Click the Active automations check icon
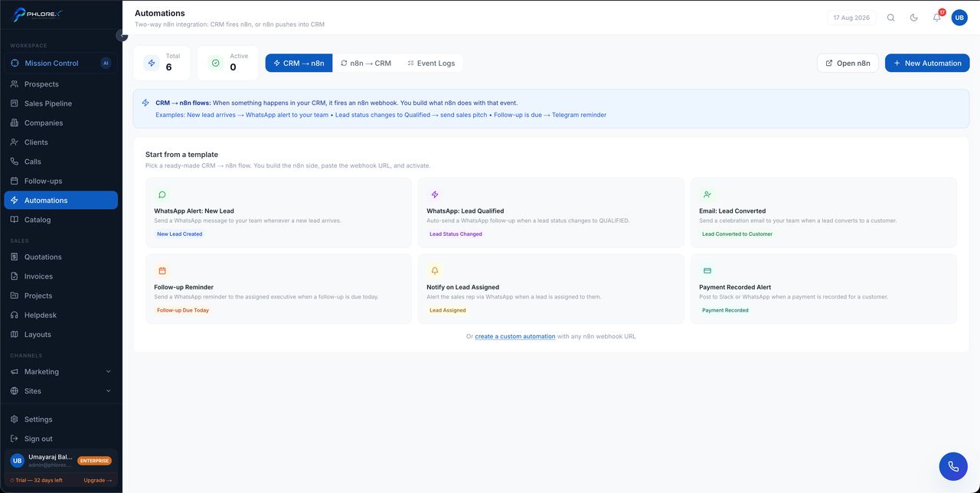 coord(216,63)
